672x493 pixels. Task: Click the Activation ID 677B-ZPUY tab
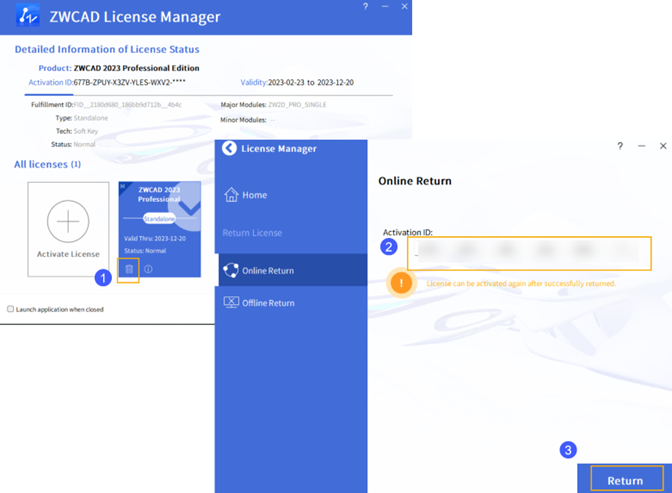pyautogui.click(x=107, y=82)
